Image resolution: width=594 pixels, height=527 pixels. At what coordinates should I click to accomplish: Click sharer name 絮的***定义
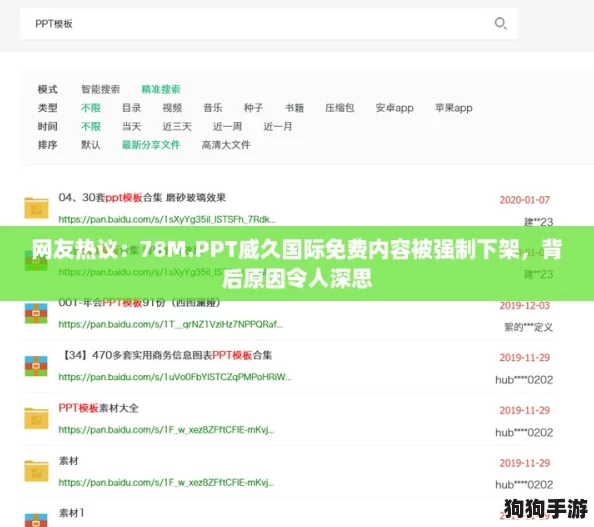coord(528,327)
